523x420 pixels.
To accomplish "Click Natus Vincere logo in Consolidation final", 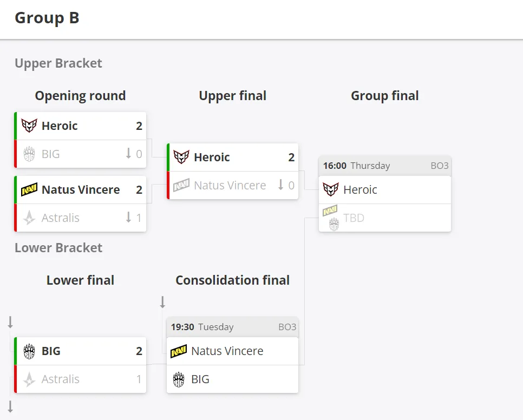I will (x=179, y=351).
